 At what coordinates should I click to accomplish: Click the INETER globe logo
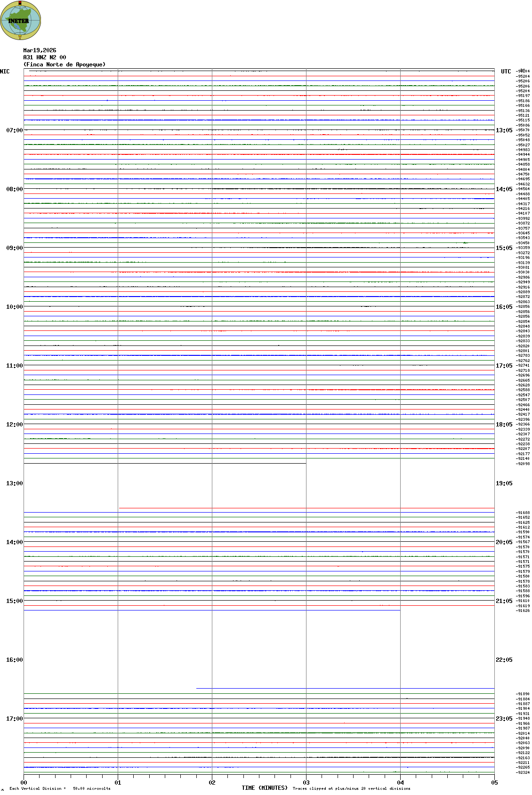coord(21,20)
